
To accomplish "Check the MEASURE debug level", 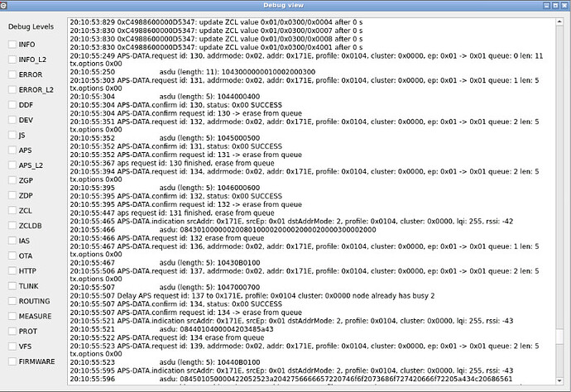I will pos(12,316).
